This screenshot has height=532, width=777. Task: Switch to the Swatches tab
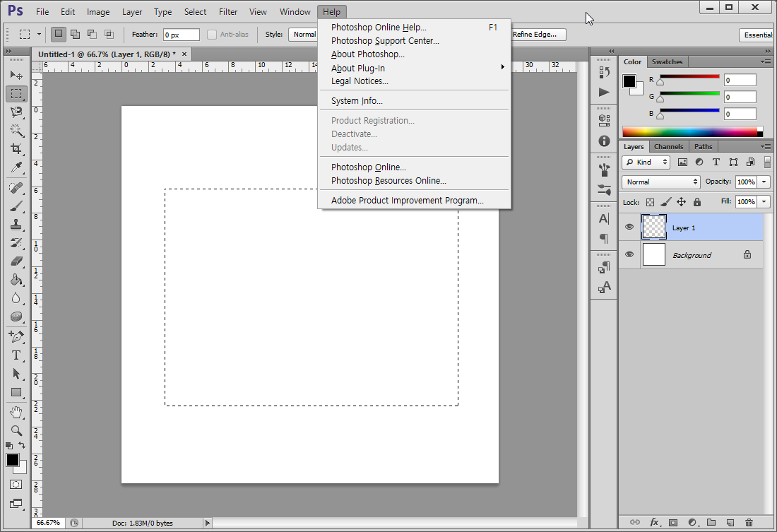point(667,62)
